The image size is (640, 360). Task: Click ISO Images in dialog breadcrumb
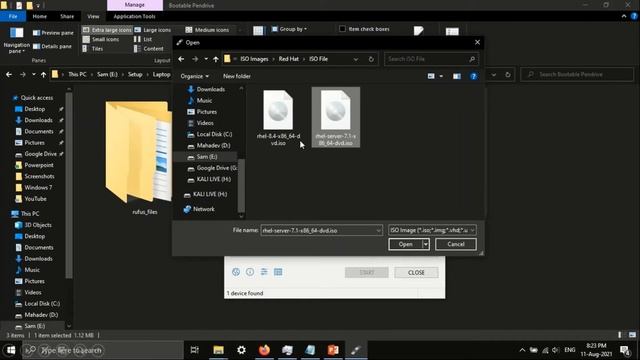point(254,59)
